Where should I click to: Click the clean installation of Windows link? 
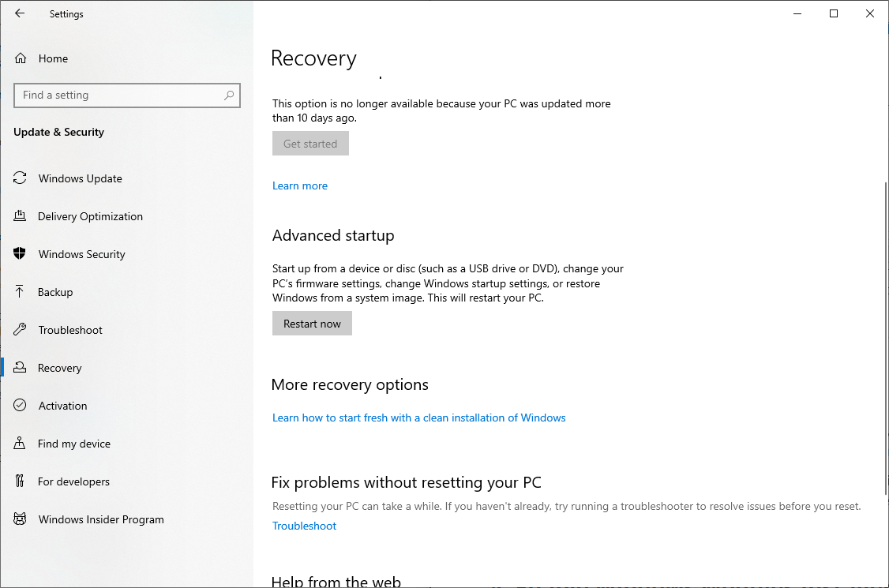[418, 418]
